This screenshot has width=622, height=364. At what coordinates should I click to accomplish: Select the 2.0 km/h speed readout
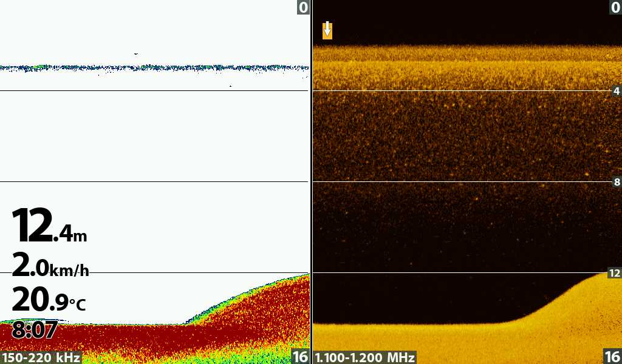pyautogui.click(x=50, y=266)
